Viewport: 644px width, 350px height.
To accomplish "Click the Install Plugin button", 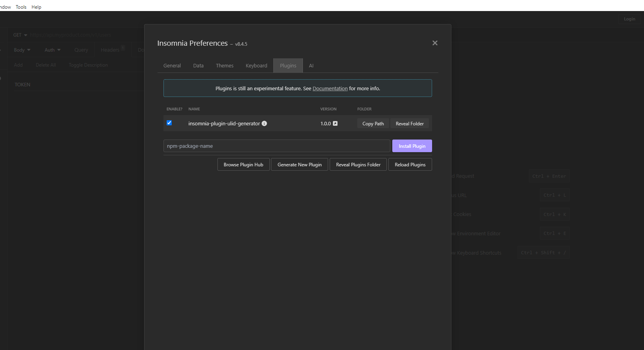I will point(412,146).
